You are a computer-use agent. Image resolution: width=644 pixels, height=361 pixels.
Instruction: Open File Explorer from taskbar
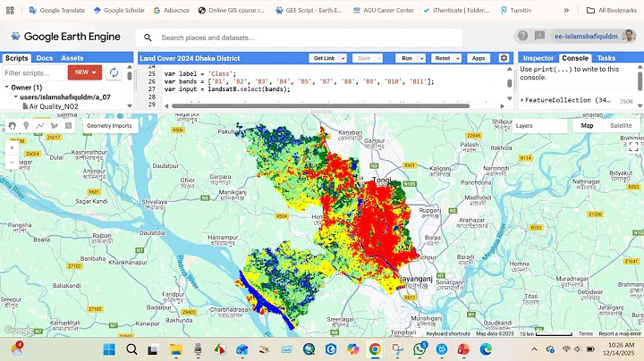click(x=176, y=349)
